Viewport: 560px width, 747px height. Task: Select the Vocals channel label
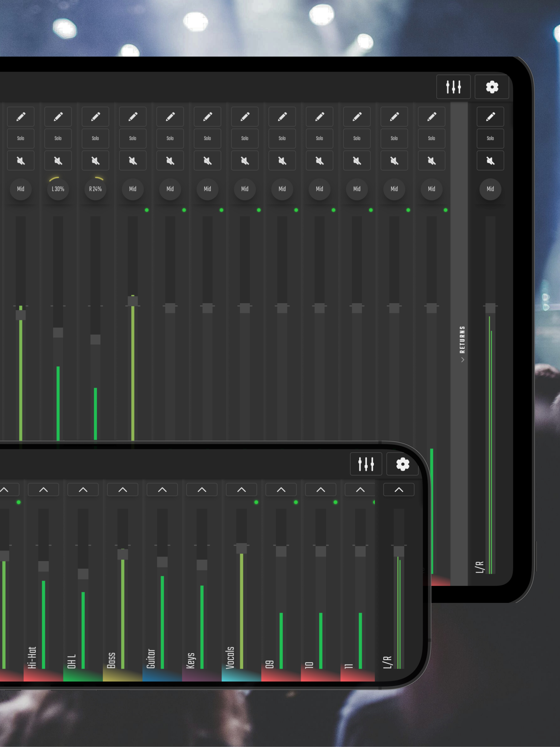pos(230,658)
